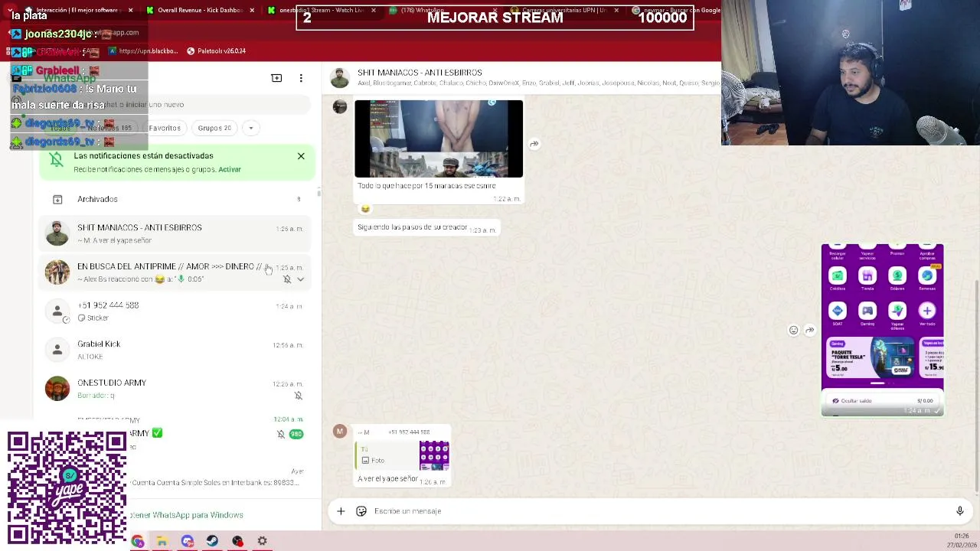Open the EN BUSCA DEL ANTIPRIME chat
This screenshot has height=551, width=980.
176,272
